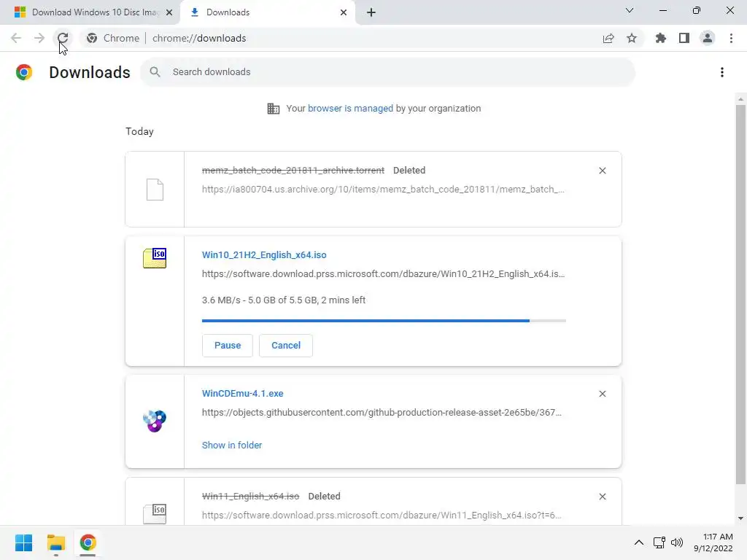Remove Win11_English_x64.iso entry from list
The image size is (747, 560).
pyautogui.click(x=602, y=497)
